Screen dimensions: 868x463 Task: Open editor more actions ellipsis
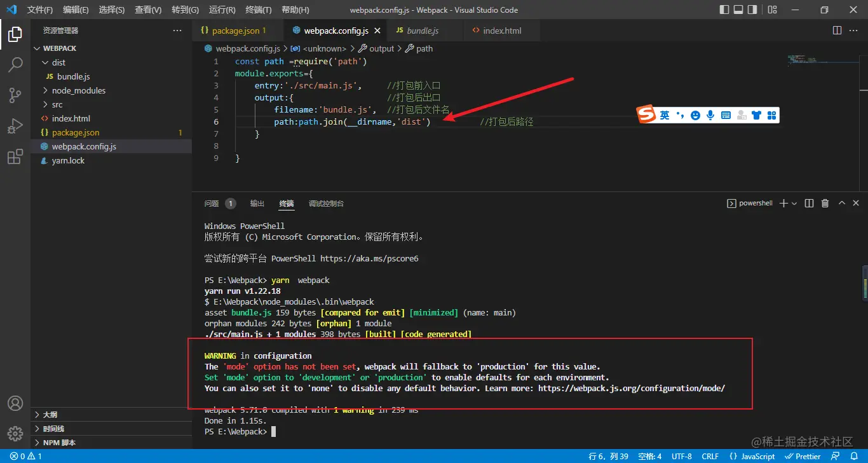[854, 31]
